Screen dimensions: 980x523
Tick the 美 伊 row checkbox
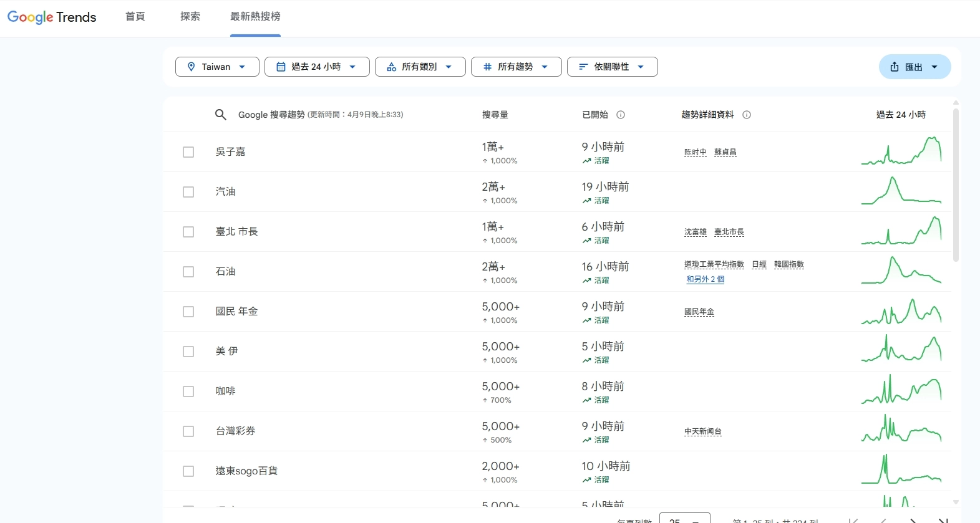pos(188,352)
